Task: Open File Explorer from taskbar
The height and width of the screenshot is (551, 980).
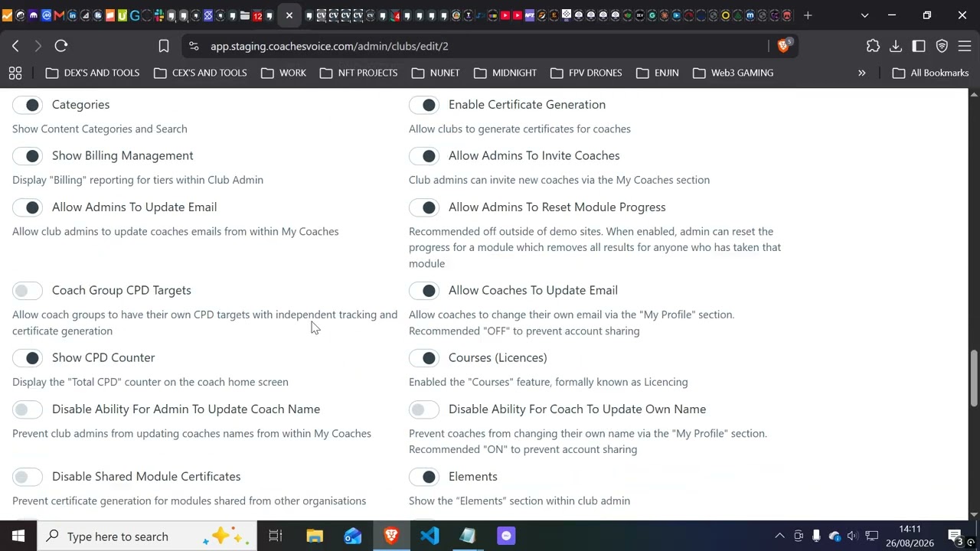Action: (315, 536)
